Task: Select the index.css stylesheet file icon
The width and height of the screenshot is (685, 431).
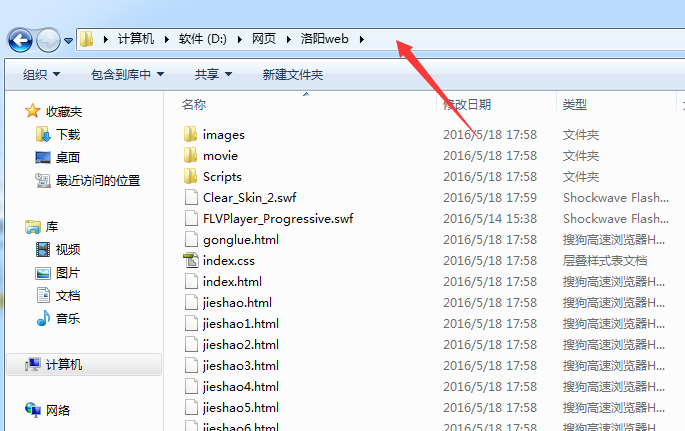Action: (x=190, y=260)
